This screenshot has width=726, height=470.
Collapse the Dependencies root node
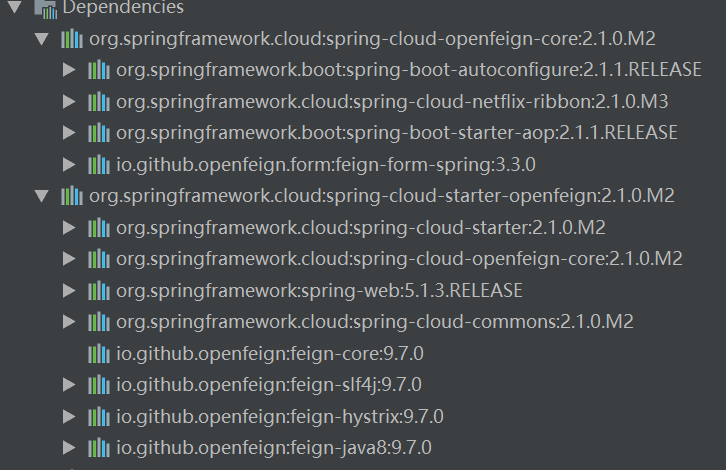click(x=14, y=8)
